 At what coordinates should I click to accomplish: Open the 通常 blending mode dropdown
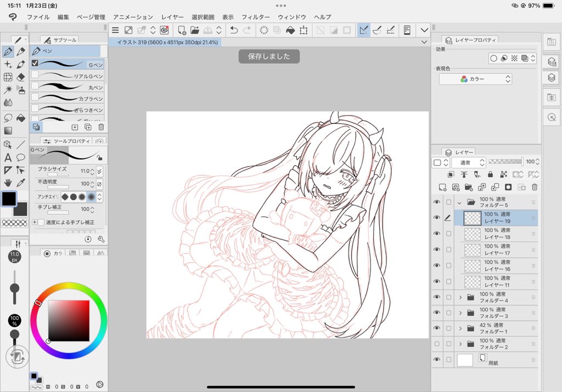point(469,162)
